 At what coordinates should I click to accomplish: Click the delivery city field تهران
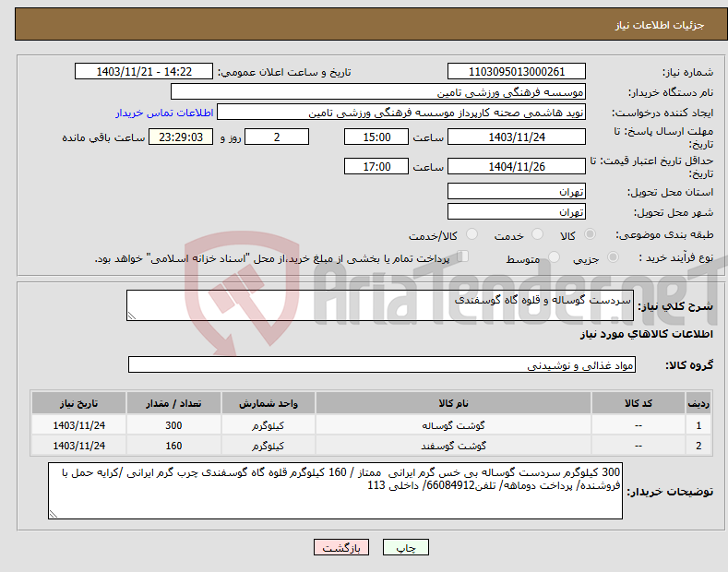[x=517, y=211]
